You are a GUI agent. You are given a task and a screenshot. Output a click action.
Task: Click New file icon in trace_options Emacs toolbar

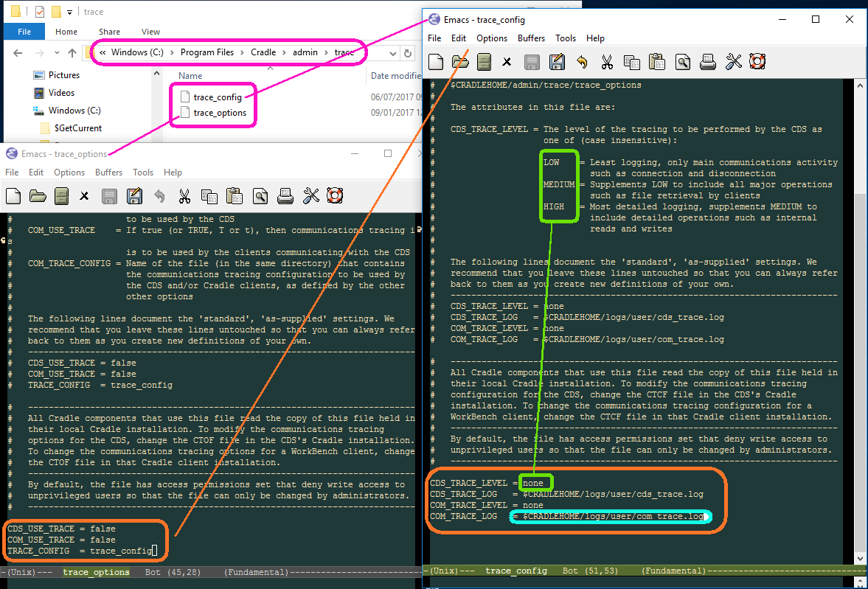point(13,196)
